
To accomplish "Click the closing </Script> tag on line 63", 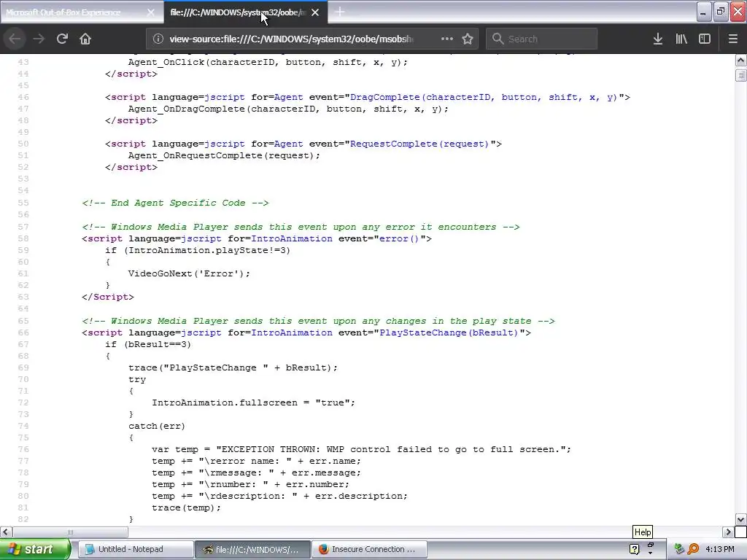I will click(x=108, y=297).
